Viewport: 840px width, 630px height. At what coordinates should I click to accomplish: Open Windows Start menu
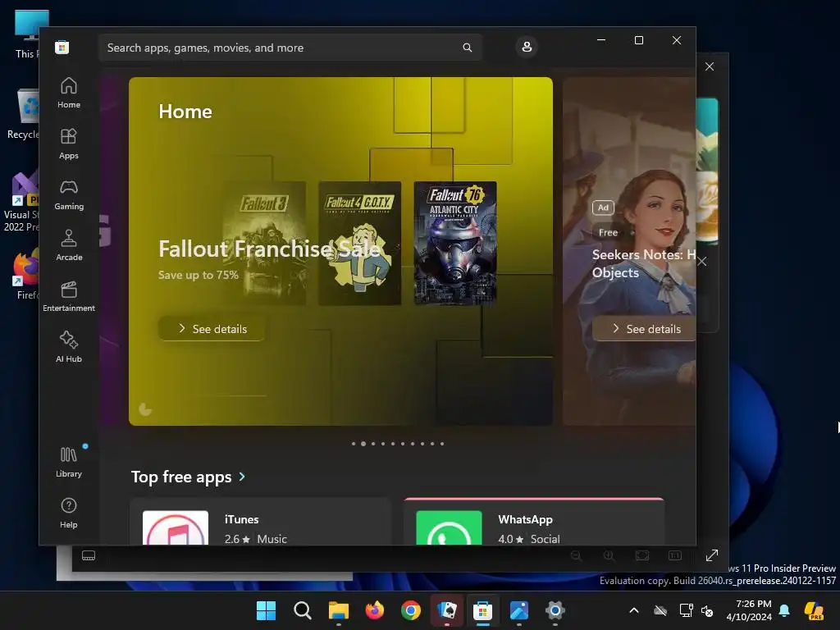click(x=267, y=610)
